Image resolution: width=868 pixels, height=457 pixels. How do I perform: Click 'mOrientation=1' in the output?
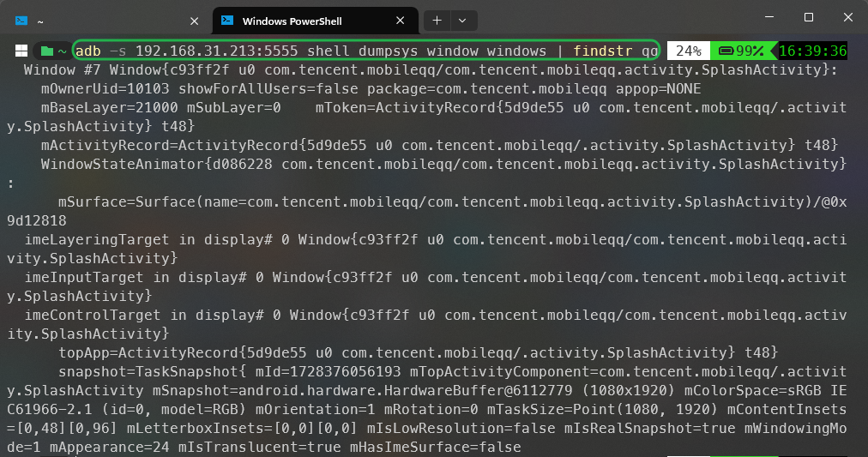[316, 408]
